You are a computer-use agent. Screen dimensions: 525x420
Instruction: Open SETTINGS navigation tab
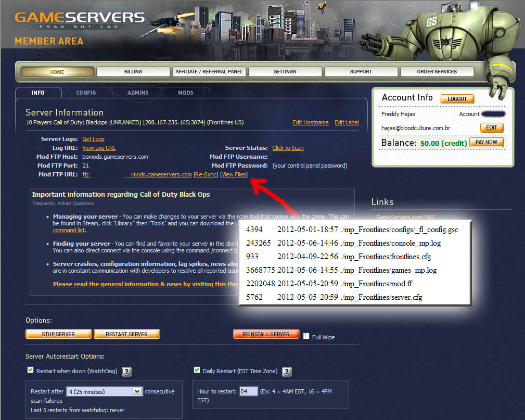pyautogui.click(x=285, y=72)
